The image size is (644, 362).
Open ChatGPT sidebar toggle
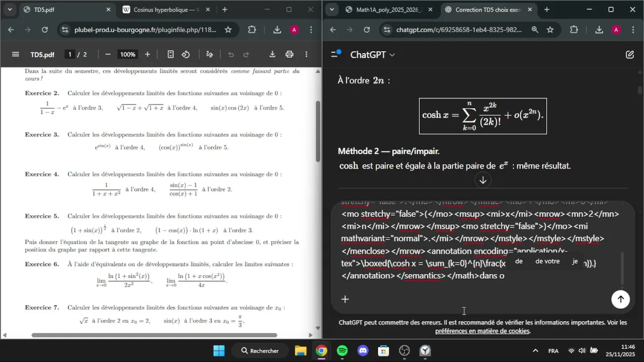click(336, 54)
